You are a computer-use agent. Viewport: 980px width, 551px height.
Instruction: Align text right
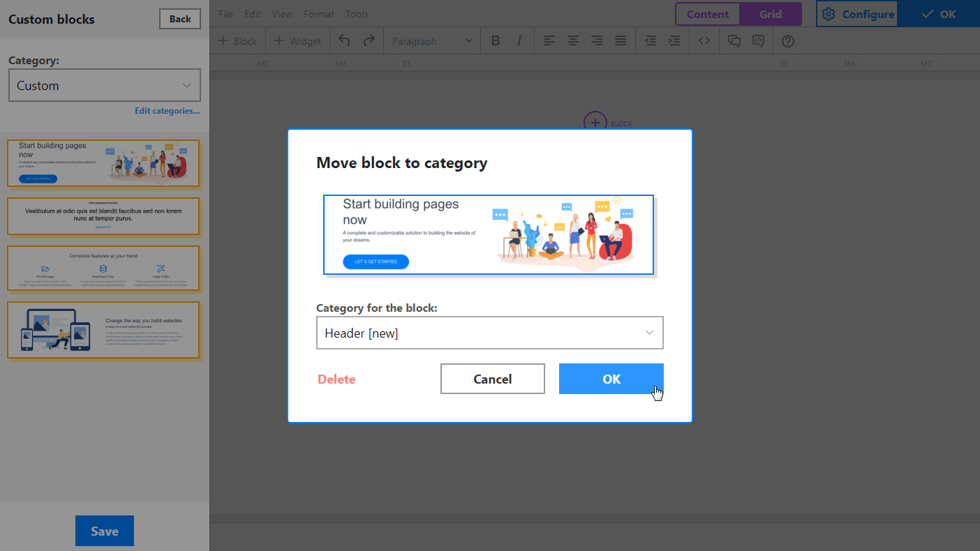pos(597,40)
